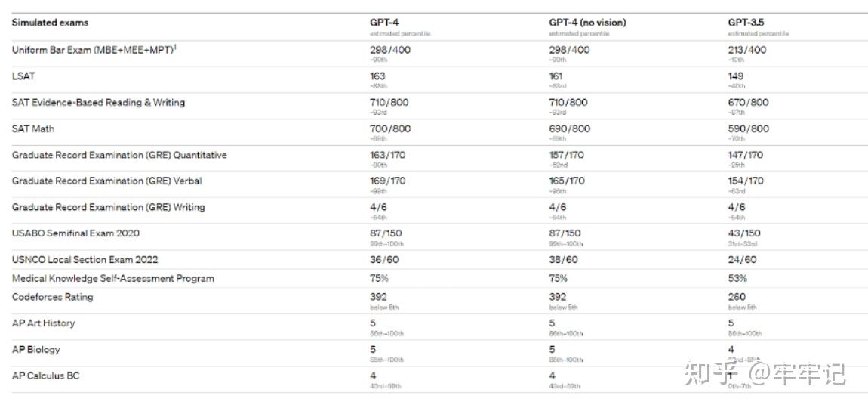Select the USABO Semifinal Exam 2020 label
The image size is (868, 408).
75,233
